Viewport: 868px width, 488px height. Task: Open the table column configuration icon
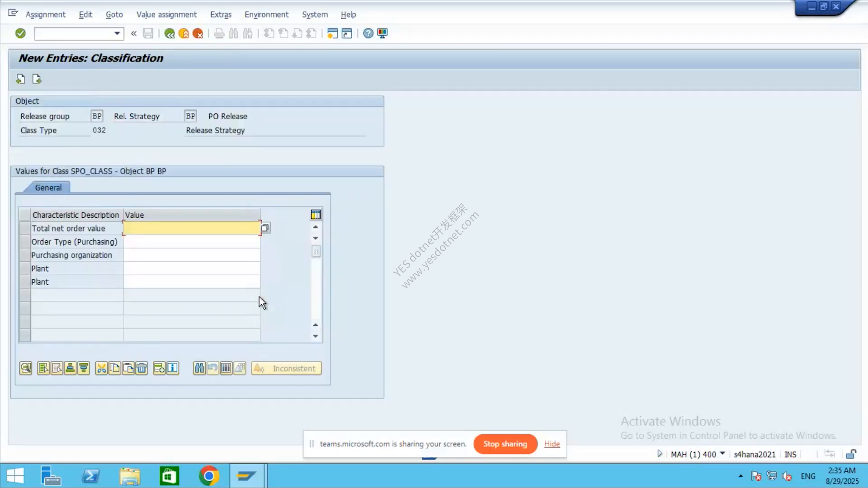click(316, 215)
